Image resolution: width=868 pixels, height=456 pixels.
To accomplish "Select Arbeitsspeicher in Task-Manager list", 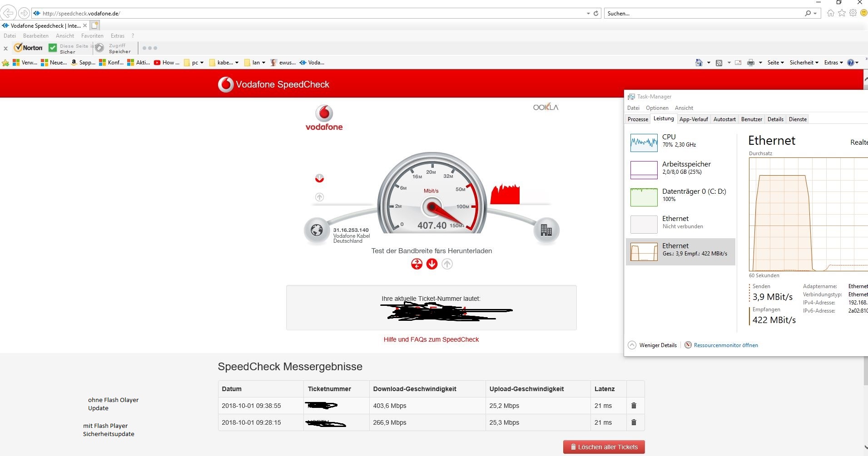I will (x=680, y=170).
